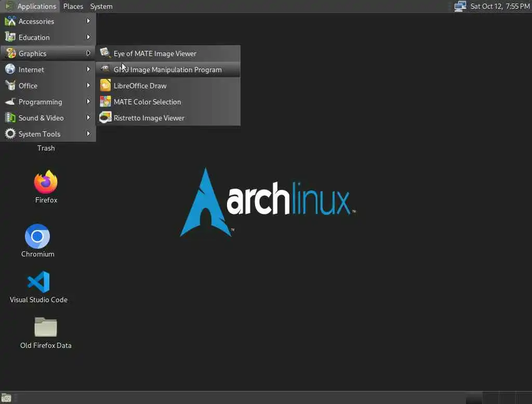This screenshot has height=404, width=532.
Task: Click the network monitor tray icon
Action: [460, 6]
